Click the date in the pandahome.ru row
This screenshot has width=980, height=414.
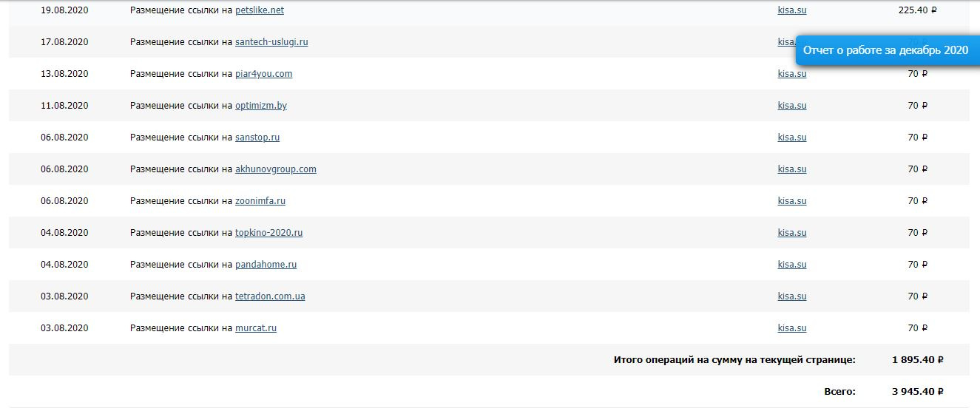click(64, 265)
